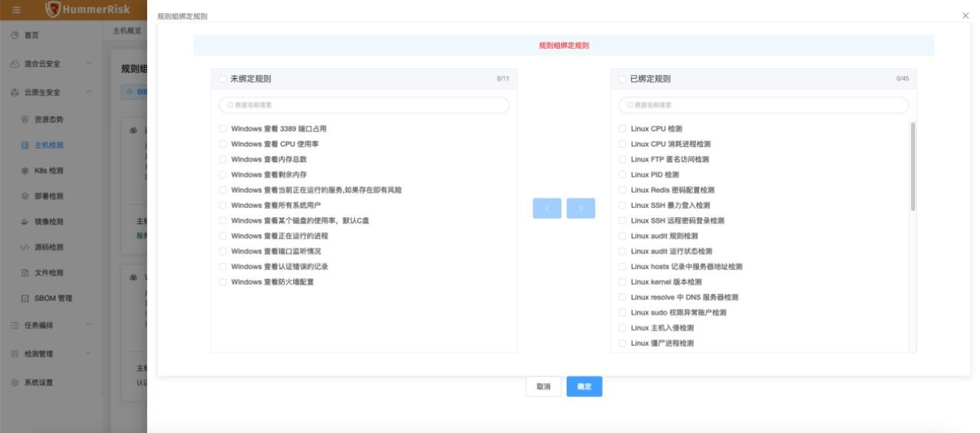Image resolution: width=980 pixels, height=433 pixels.
Task: Click the SBOM 管理 sidebar icon
Action: coord(24,298)
